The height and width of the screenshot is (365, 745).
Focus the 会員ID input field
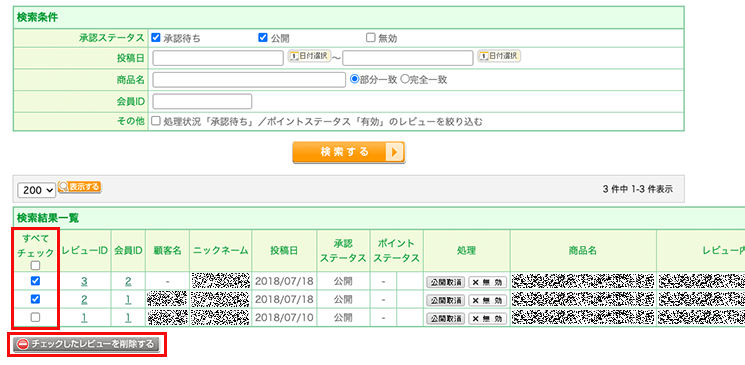click(x=202, y=101)
